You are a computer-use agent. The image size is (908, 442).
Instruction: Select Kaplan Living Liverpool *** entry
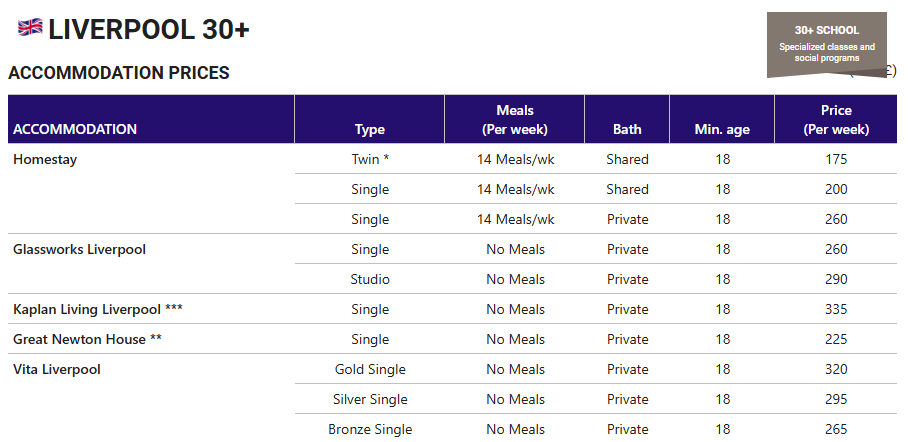point(98,309)
